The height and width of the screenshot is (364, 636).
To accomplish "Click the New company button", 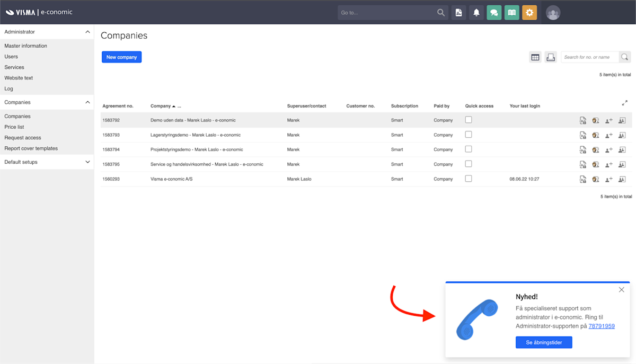I will click(x=121, y=57).
